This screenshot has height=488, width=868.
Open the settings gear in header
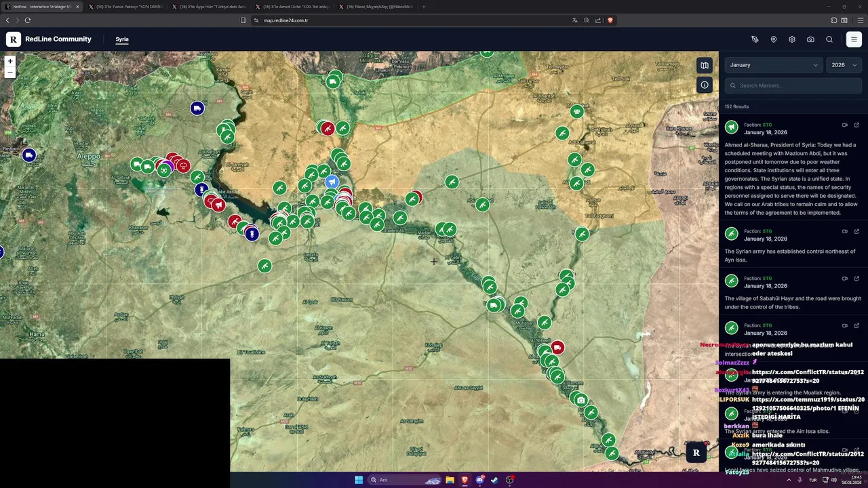point(791,39)
